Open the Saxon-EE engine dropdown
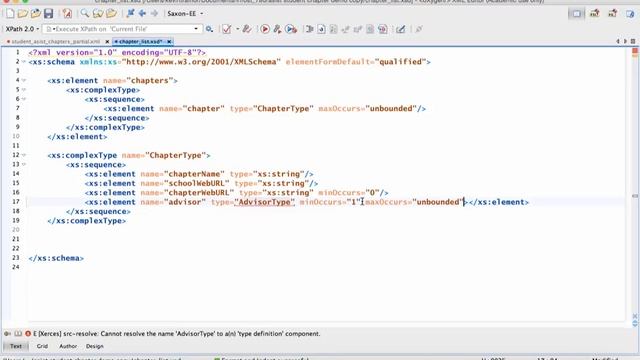The image size is (640, 360). coord(185,13)
